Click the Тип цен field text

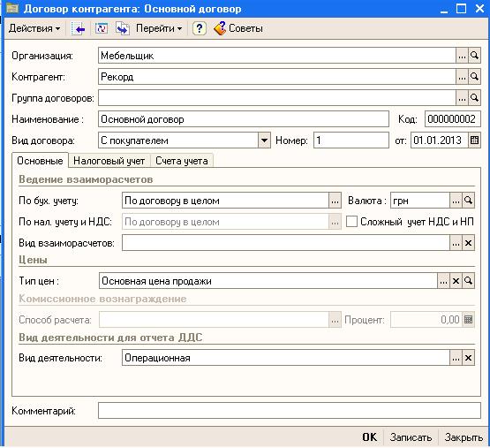(x=268, y=281)
